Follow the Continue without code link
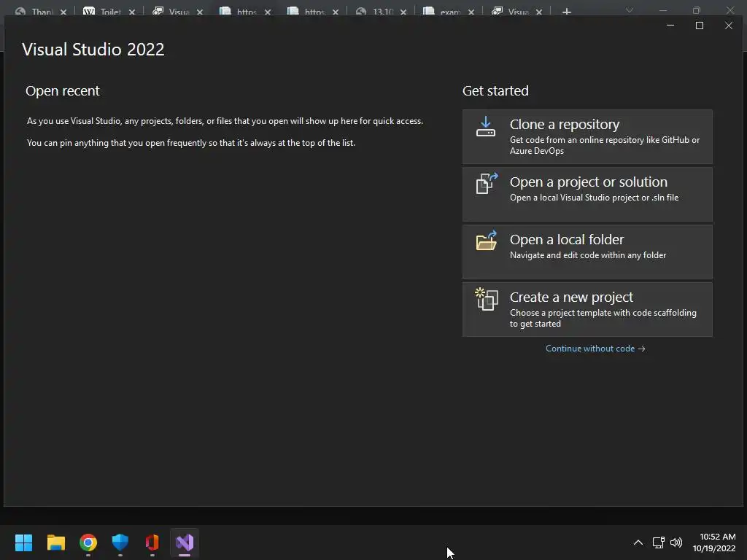747x560 pixels. pyautogui.click(x=595, y=349)
